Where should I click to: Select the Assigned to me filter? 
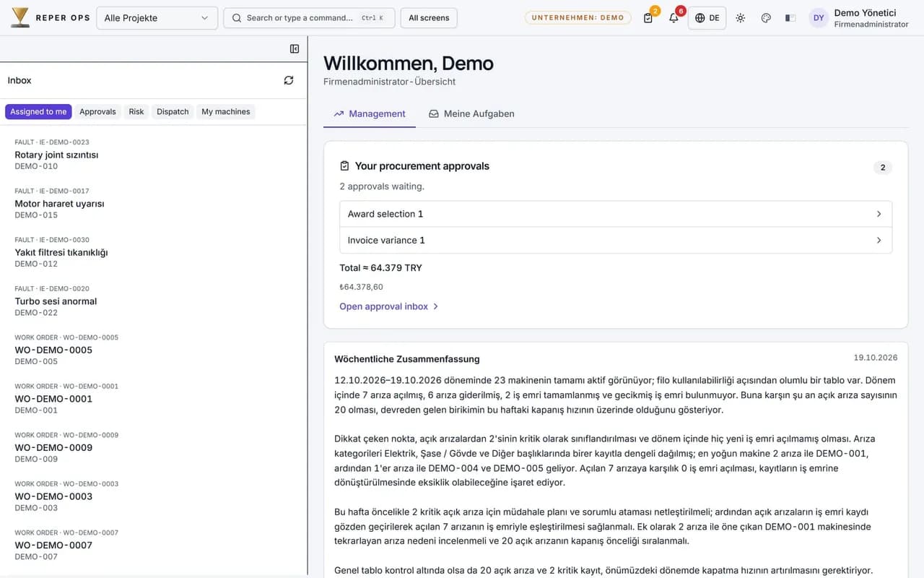tap(38, 111)
